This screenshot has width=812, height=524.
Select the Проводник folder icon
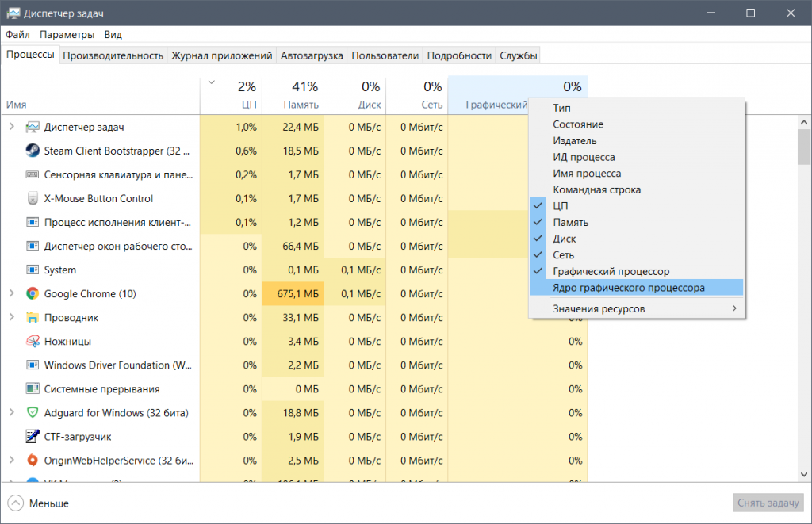[x=33, y=317]
